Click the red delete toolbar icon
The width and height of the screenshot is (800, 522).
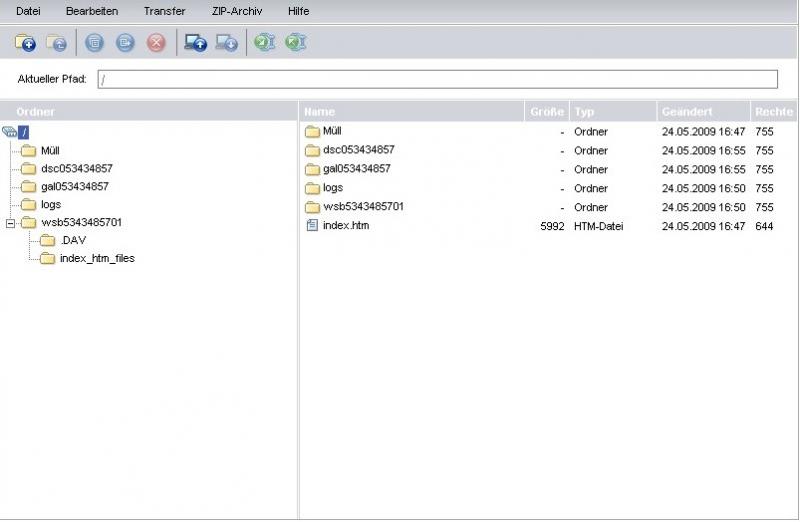pos(156,43)
